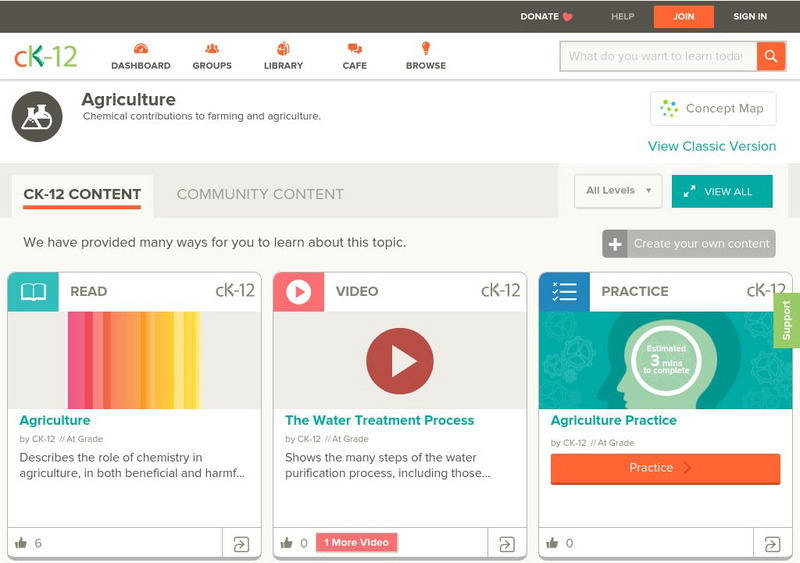
Task: Start the orange Practice button
Action: point(665,469)
